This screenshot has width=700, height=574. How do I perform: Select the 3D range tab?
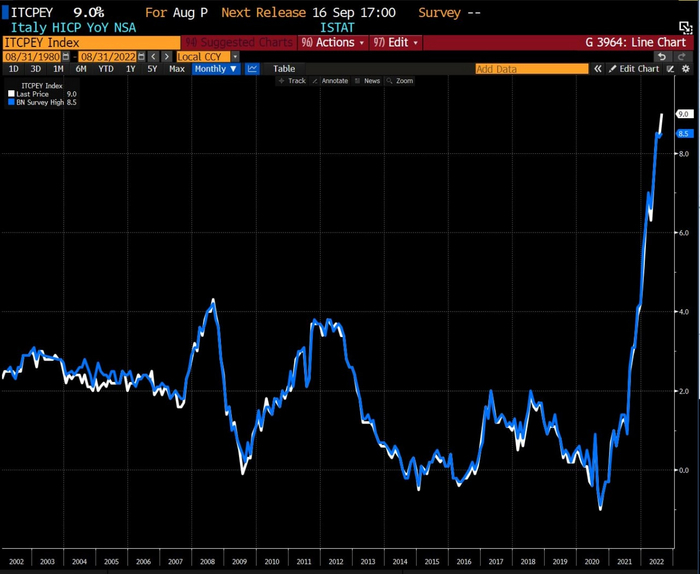click(36, 69)
